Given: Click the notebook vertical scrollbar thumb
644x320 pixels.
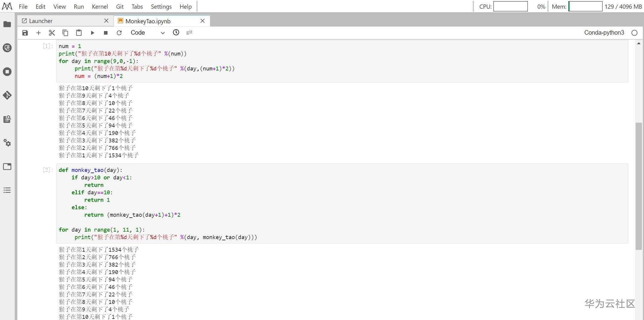Looking at the screenshot, I should click(x=639, y=186).
